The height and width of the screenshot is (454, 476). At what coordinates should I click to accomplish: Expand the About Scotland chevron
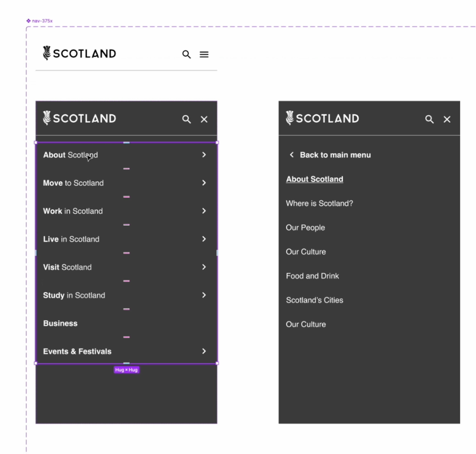(204, 155)
